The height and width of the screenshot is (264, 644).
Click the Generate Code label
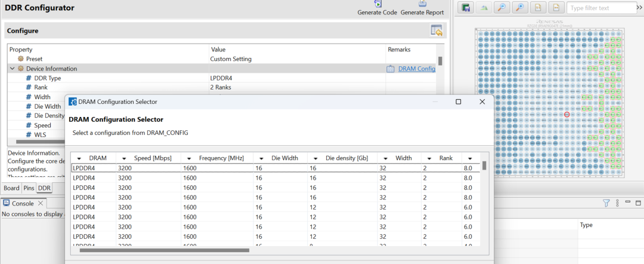click(377, 13)
